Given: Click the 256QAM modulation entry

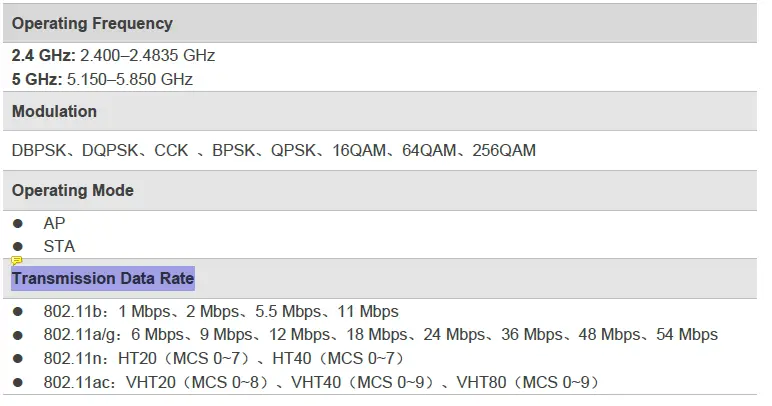Looking at the screenshot, I should (502, 151).
